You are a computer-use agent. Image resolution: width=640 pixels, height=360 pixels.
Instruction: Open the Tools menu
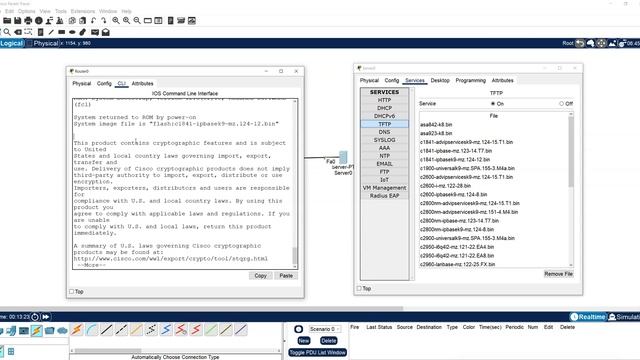click(61, 11)
